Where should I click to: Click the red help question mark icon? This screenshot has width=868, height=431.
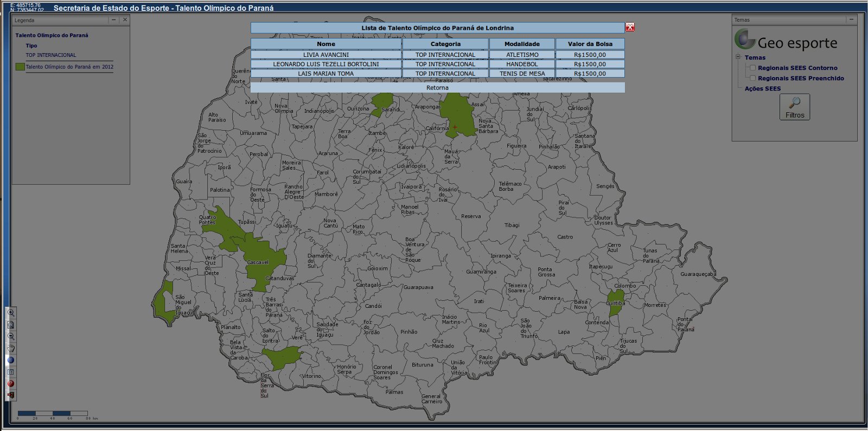coord(10,383)
